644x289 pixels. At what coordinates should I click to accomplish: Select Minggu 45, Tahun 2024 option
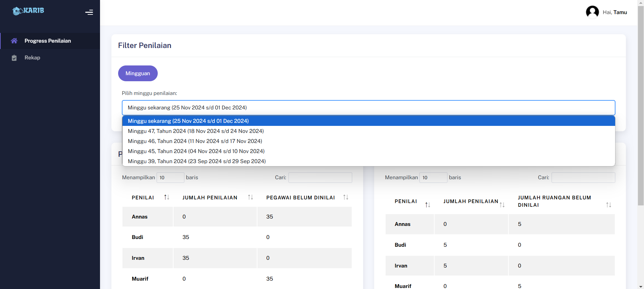pyautogui.click(x=196, y=151)
